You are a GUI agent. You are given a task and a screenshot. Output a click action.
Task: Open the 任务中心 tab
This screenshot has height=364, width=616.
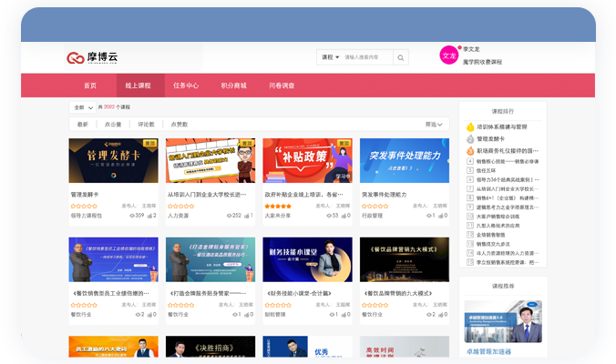click(186, 86)
